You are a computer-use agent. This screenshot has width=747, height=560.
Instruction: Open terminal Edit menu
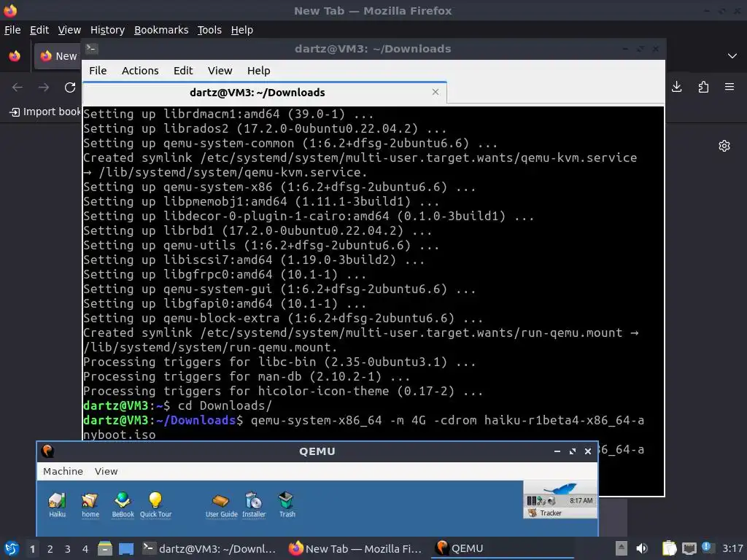tap(183, 71)
